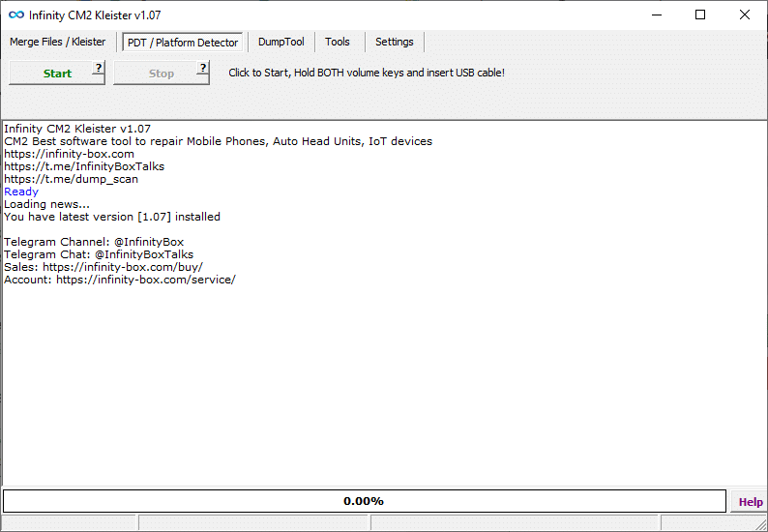This screenshot has height=532, width=768.
Task: Click the https://infinity-box.com log line
Action: (69, 154)
